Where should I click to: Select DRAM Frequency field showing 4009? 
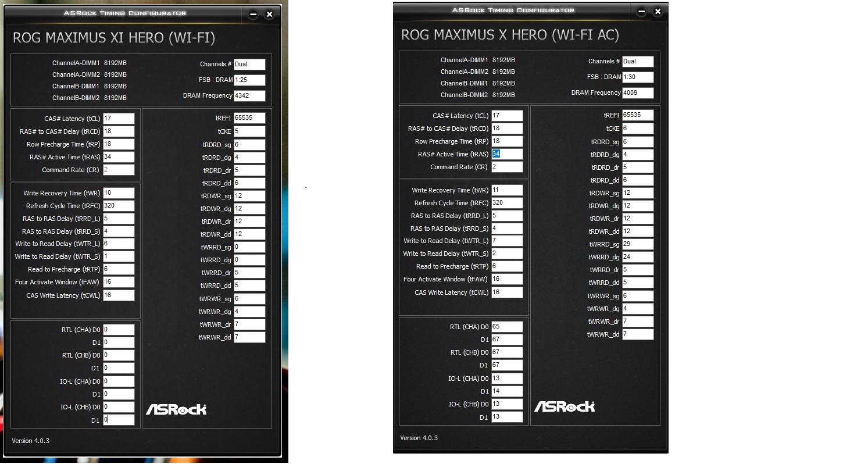(638, 93)
